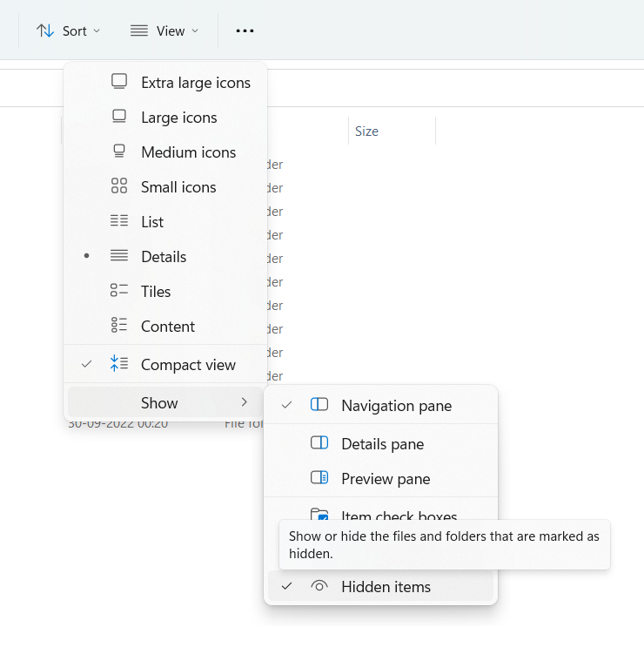
Task: Click the file row dated 30-09-2022
Action: click(x=117, y=424)
